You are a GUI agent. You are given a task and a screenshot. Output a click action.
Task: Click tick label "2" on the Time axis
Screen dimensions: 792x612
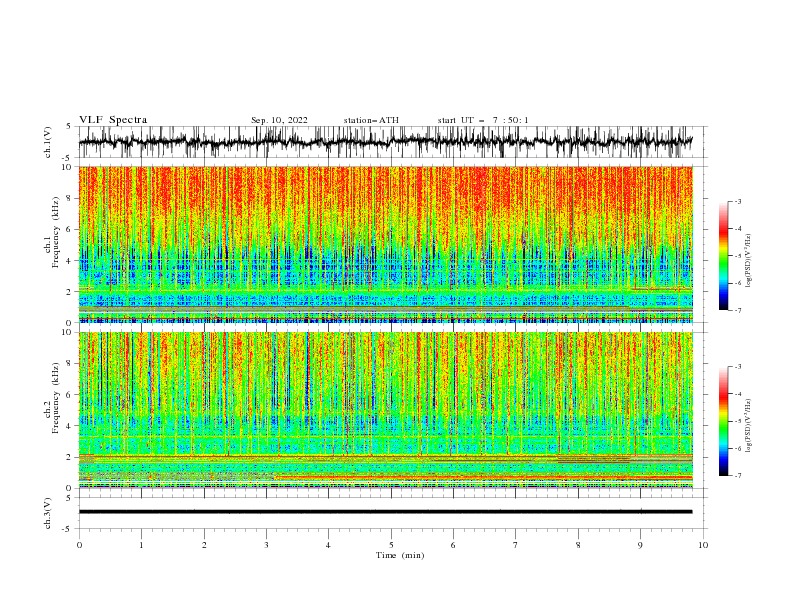204,545
